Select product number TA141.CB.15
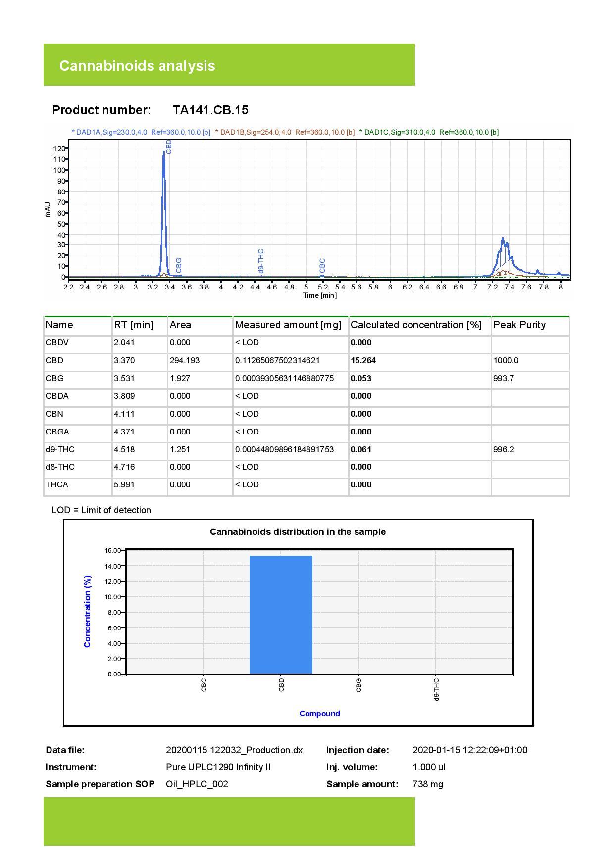Viewport: 614px width, 868px height. [x=210, y=110]
